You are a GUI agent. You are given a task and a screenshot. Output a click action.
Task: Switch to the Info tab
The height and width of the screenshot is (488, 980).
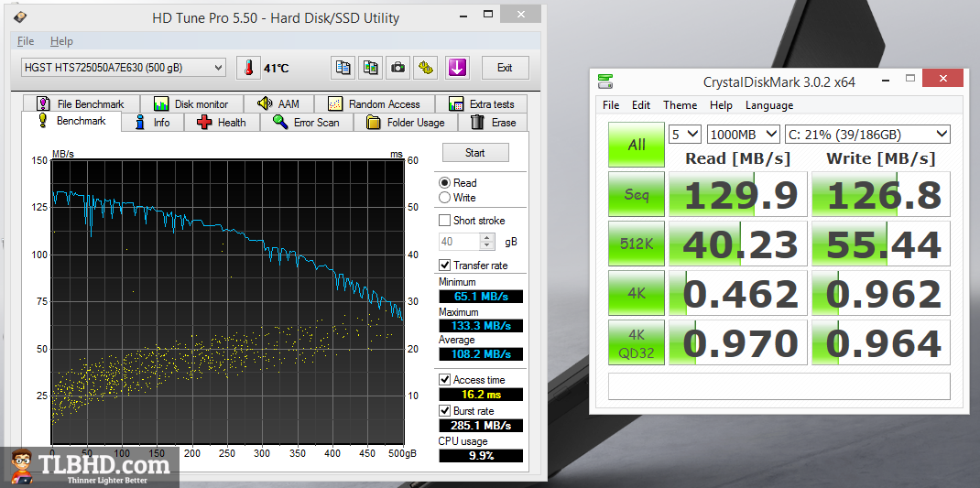[153, 123]
